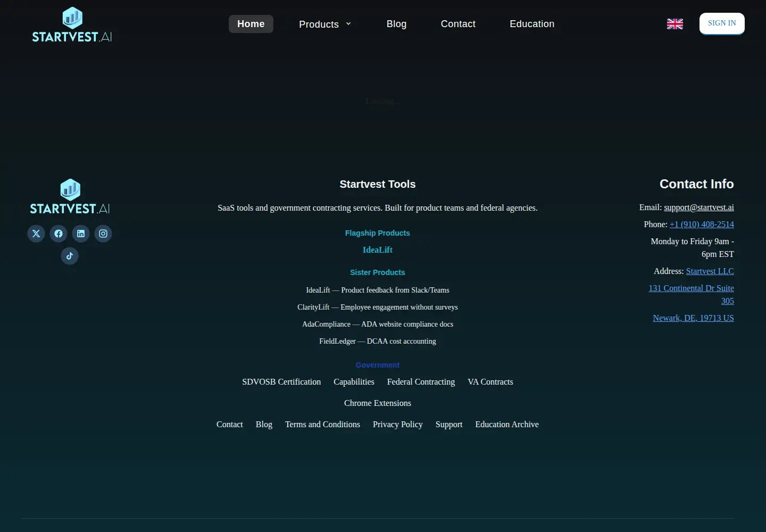This screenshot has width=766, height=532.
Task: Open the LinkedIn social link
Action: coord(81,234)
